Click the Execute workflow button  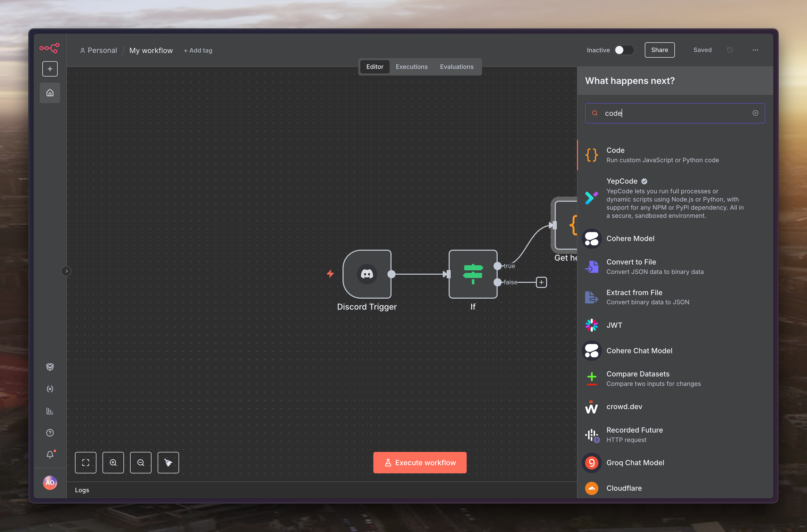(x=420, y=462)
